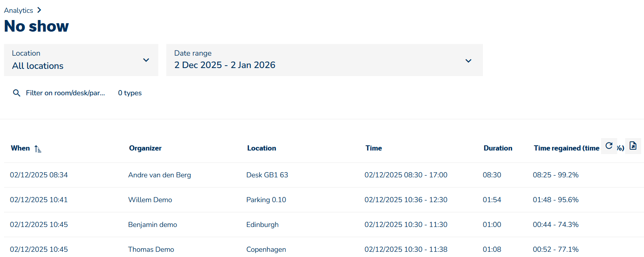Select the Andre van den Berg row
Image resolution: width=644 pixels, height=257 pixels.
click(x=159, y=175)
